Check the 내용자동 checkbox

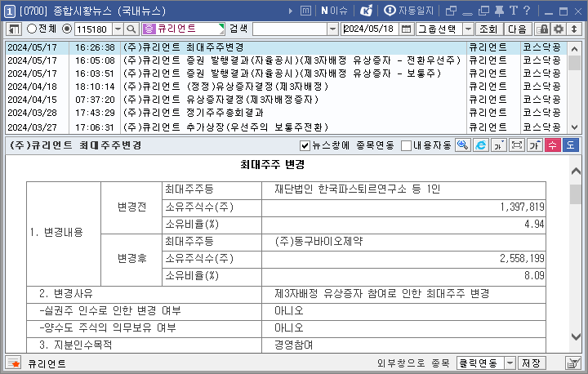406,145
